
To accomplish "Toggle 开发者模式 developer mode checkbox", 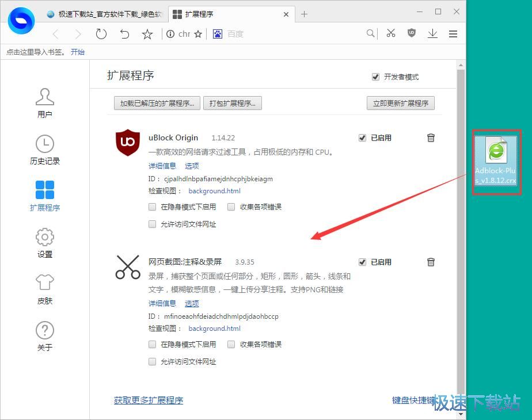I will pyautogui.click(x=375, y=77).
